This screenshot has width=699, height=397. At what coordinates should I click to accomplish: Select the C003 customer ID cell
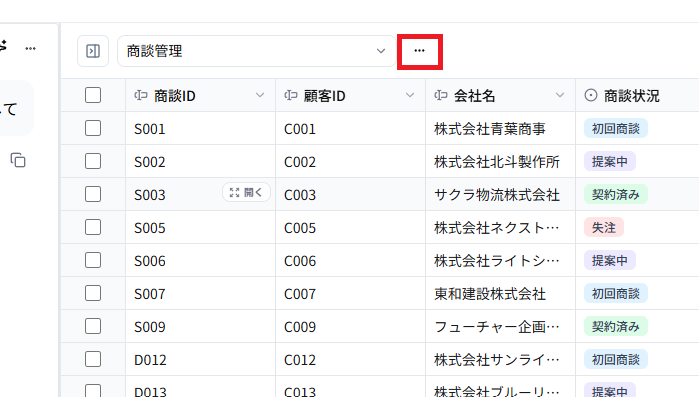[350, 194]
